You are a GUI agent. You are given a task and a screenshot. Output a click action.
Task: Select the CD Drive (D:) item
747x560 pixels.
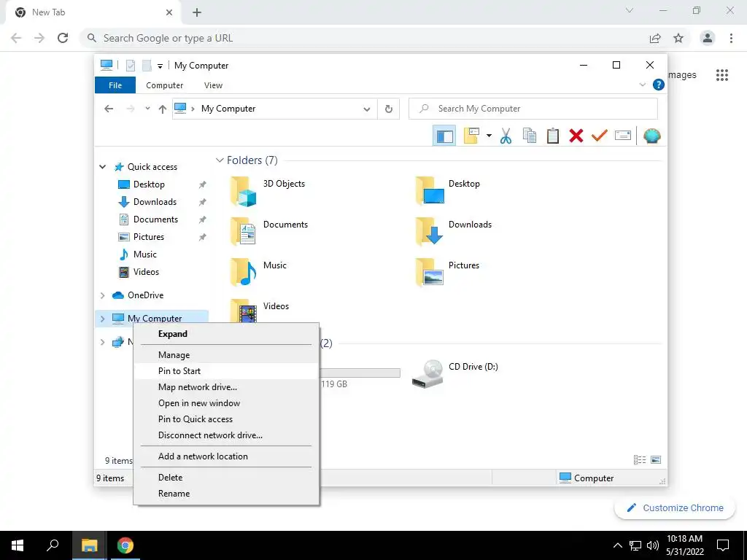(x=455, y=374)
